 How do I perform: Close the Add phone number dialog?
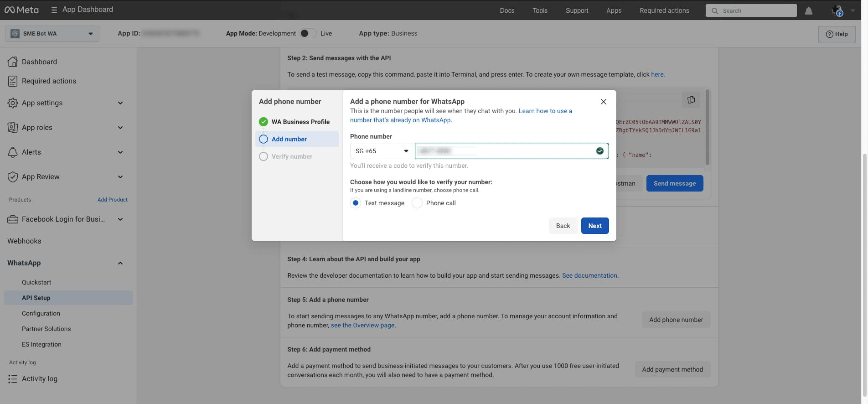603,102
